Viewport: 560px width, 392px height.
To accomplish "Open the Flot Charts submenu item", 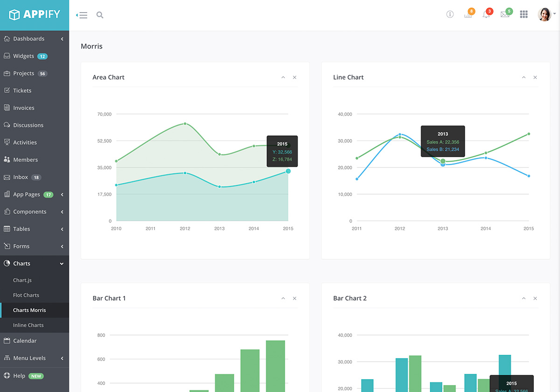I will pos(26,295).
